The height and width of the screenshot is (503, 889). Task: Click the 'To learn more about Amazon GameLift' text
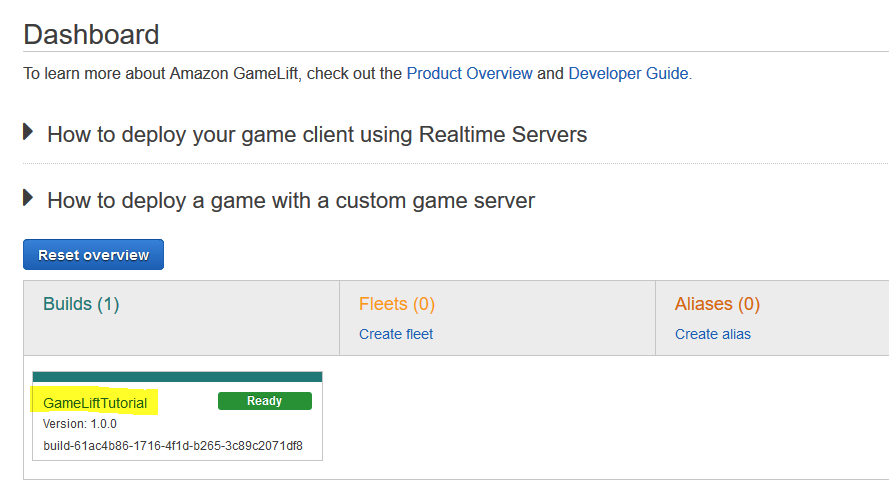[x=212, y=73]
